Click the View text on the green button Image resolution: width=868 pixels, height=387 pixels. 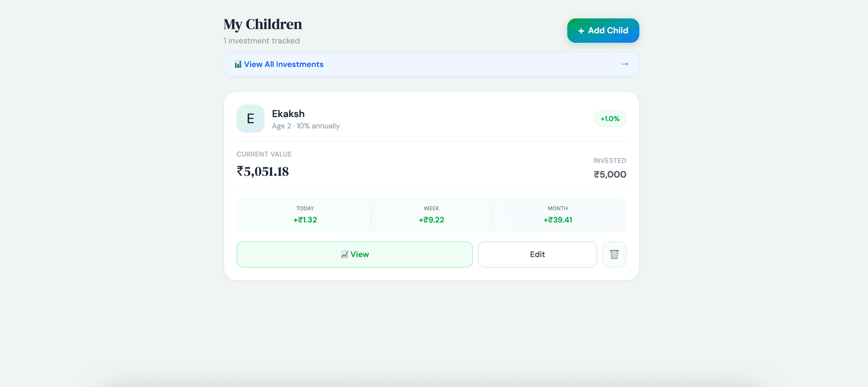pyautogui.click(x=360, y=255)
